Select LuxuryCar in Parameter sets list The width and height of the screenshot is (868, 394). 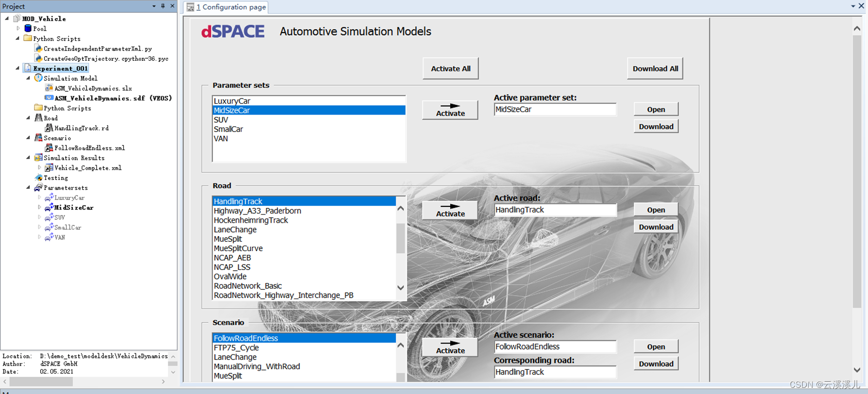coord(309,101)
